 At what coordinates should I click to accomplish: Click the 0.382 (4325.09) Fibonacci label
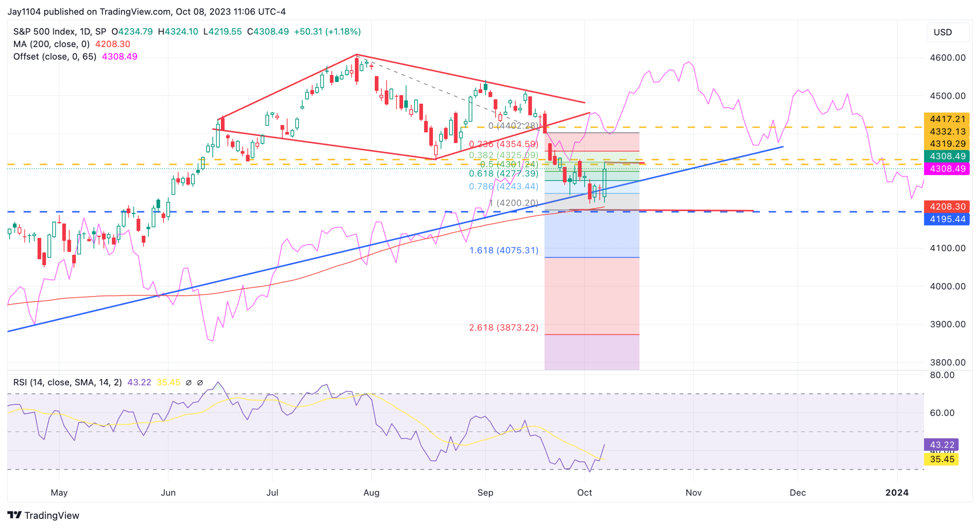[504, 155]
